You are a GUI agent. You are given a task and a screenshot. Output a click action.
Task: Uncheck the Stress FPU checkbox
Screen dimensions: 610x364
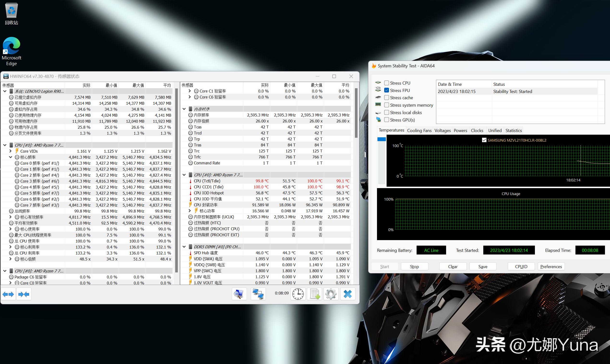click(387, 90)
